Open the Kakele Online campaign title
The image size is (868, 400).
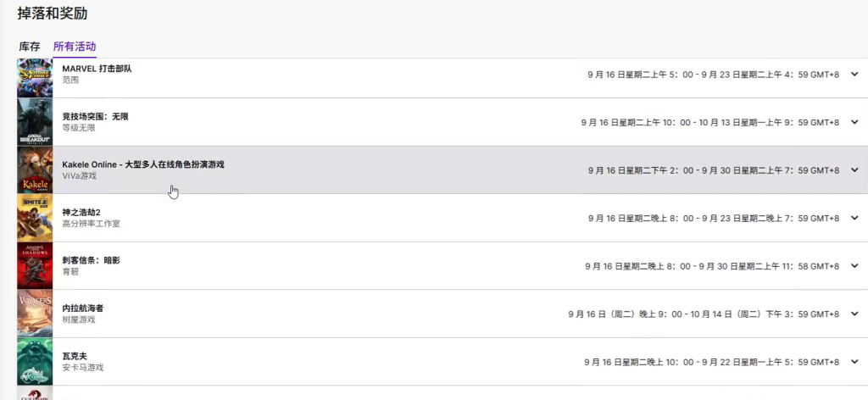pyautogui.click(x=143, y=165)
